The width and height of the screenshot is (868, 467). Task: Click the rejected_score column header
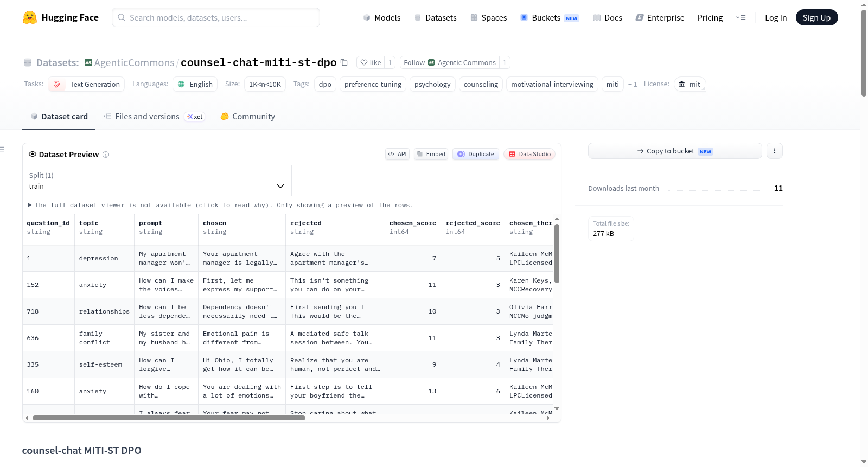(x=473, y=227)
